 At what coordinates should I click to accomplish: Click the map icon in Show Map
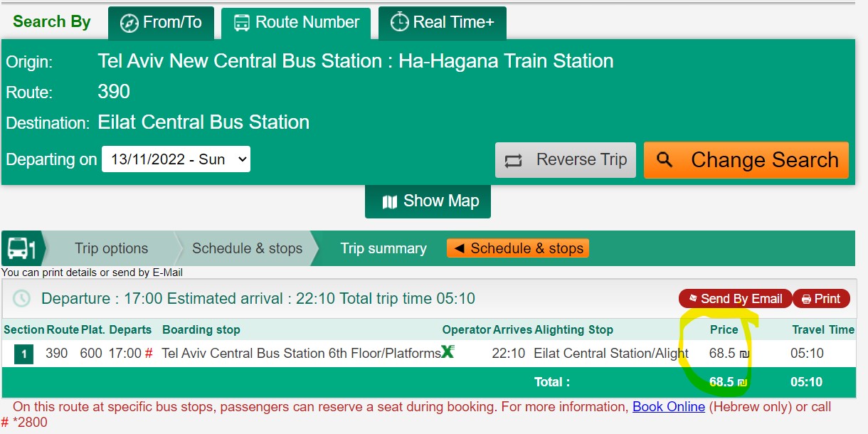(x=389, y=202)
